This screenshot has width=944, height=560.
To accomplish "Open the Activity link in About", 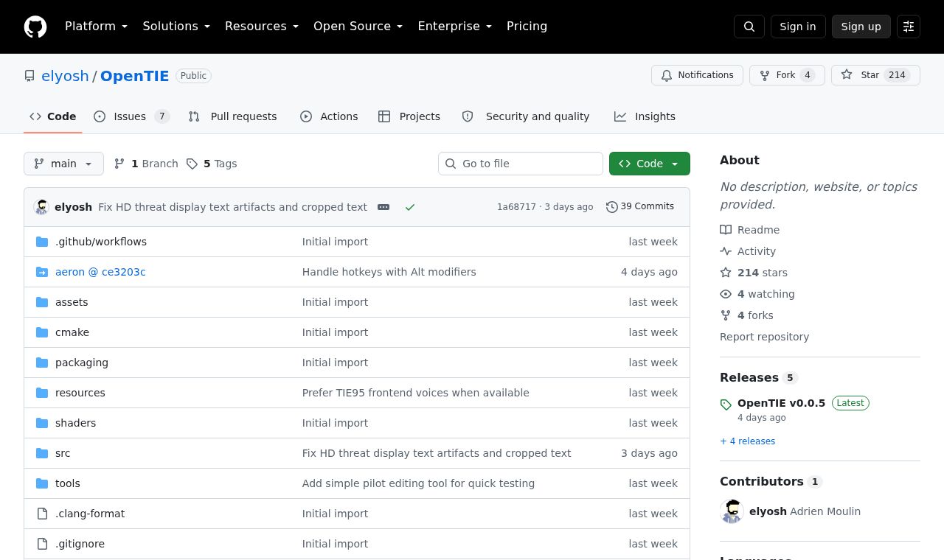I will (x=748, y=251).
